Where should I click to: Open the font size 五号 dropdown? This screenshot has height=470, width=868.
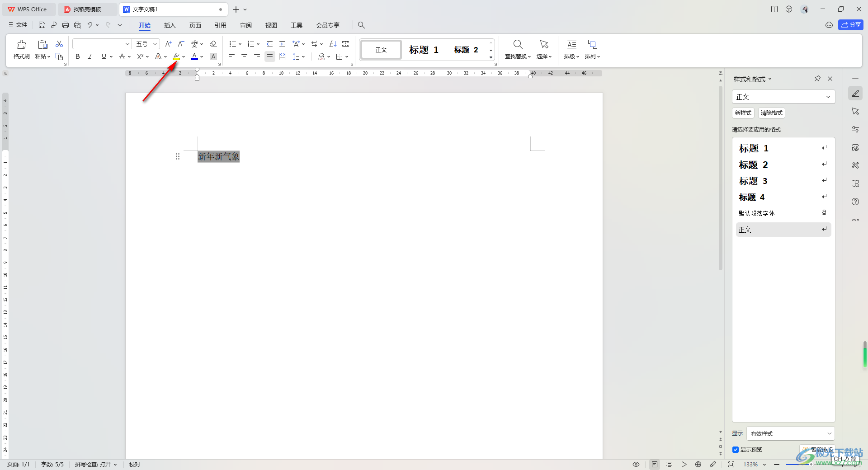coord(155,44)
